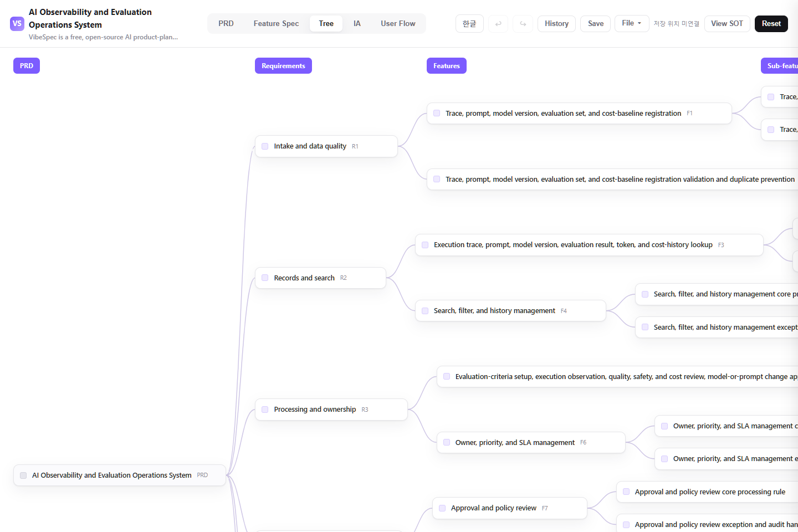Select the Records and search R2 node
The width and height of the screenshot is (798, 532).
click(320, 278)
